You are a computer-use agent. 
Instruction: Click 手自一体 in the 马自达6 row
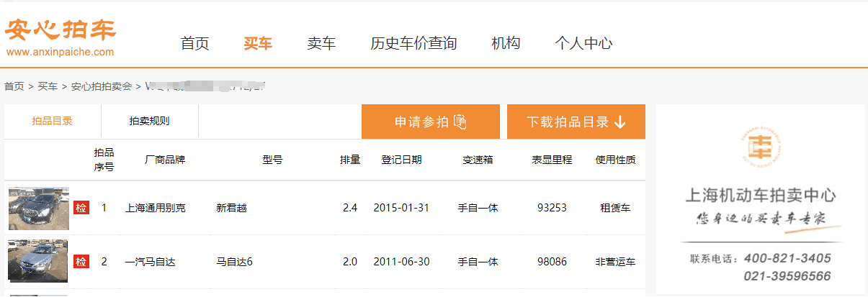tap(478, 262)
